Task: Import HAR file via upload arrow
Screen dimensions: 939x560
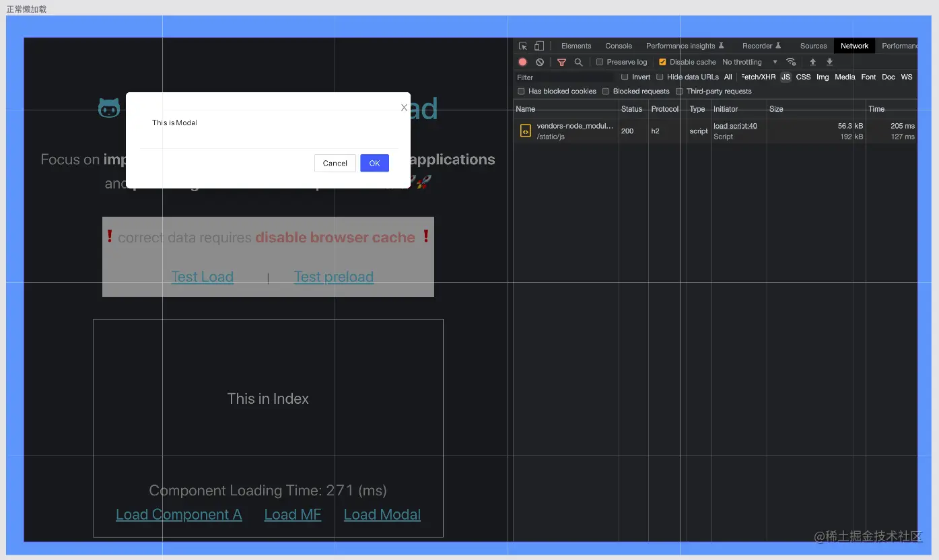Action: 812,61
